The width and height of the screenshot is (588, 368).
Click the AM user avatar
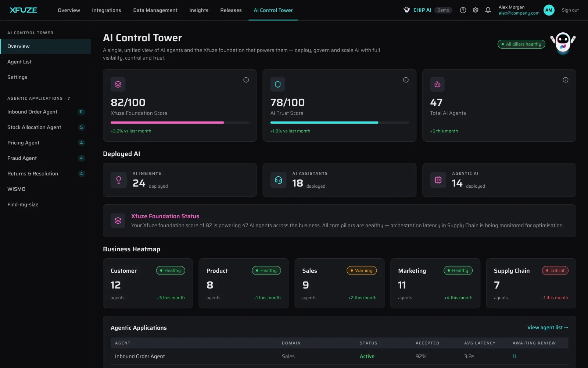tap(549, 10)
